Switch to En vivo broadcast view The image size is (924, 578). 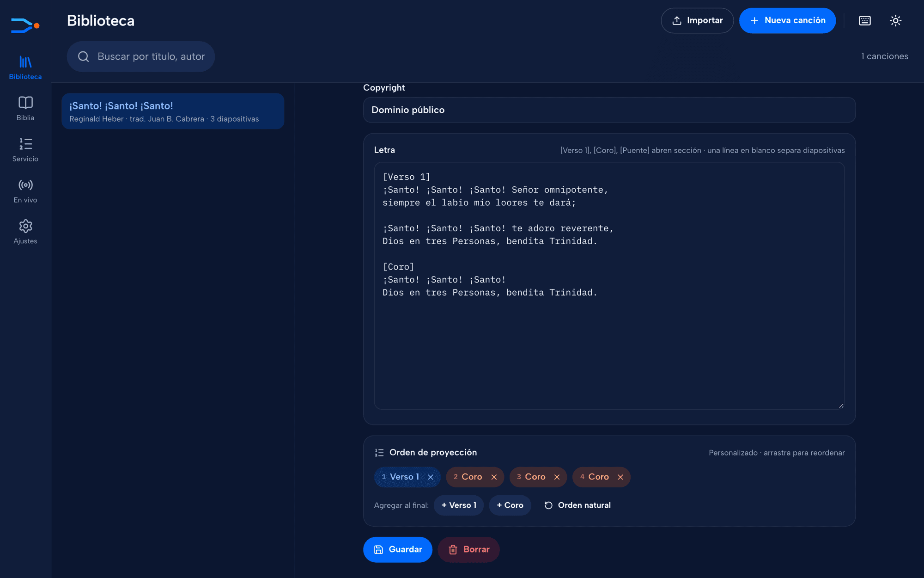[x=25, y=191]
